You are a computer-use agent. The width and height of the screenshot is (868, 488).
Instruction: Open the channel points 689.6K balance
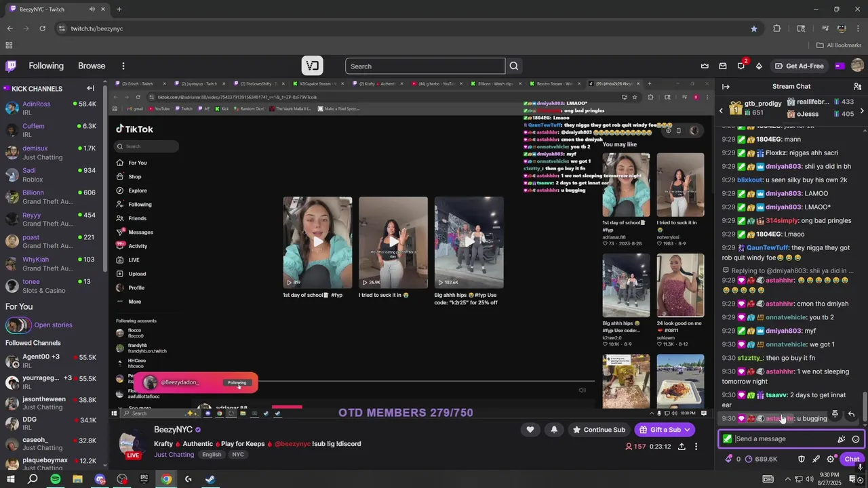[761, 459]
